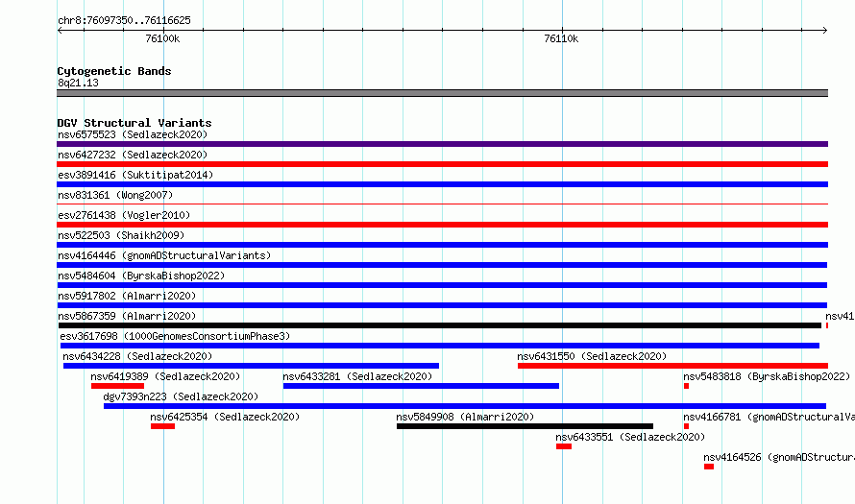Viewport: 855px width, 504px height.
Task: Click the 76110k ruler position
Action: tap(561, 38)
